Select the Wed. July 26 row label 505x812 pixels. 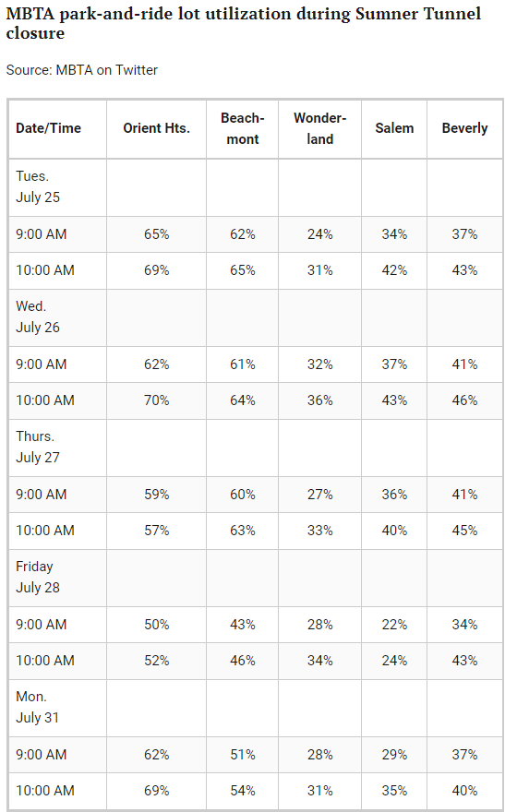tap(38, 316)
